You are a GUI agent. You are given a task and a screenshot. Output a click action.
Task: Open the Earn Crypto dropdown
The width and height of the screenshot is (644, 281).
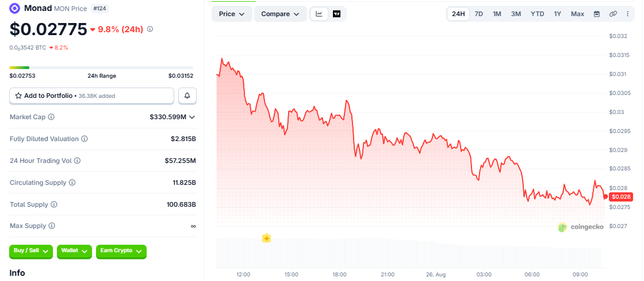point(121,251)
